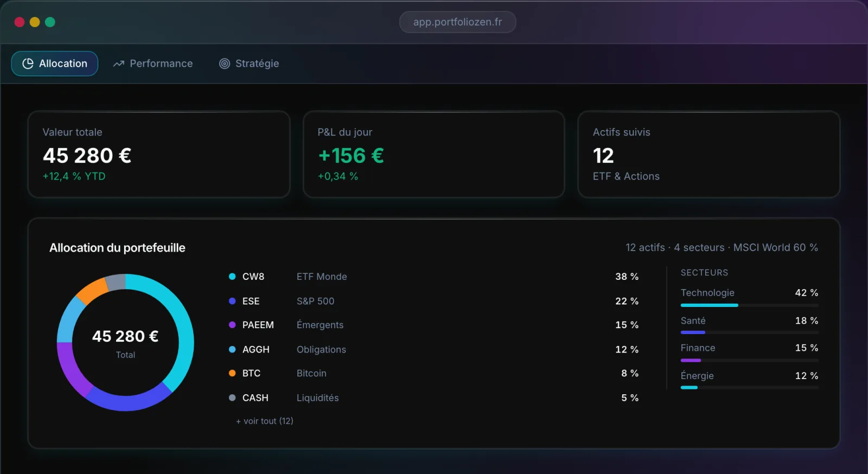
Task: Click the donut chart center total
Action: (125, 343)
